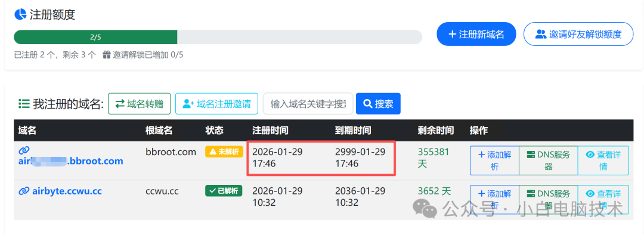The height and width of the screenshot is (235, 644).
Task: Click the 域名 column header
Action: pyautogui.click(x=27, y=131)
